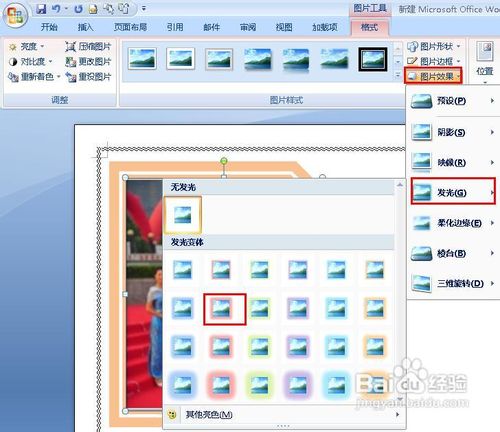Open the 对比度 contrast dropdown
The width and height of the screenshot is (500, 432).
[31, 62]
